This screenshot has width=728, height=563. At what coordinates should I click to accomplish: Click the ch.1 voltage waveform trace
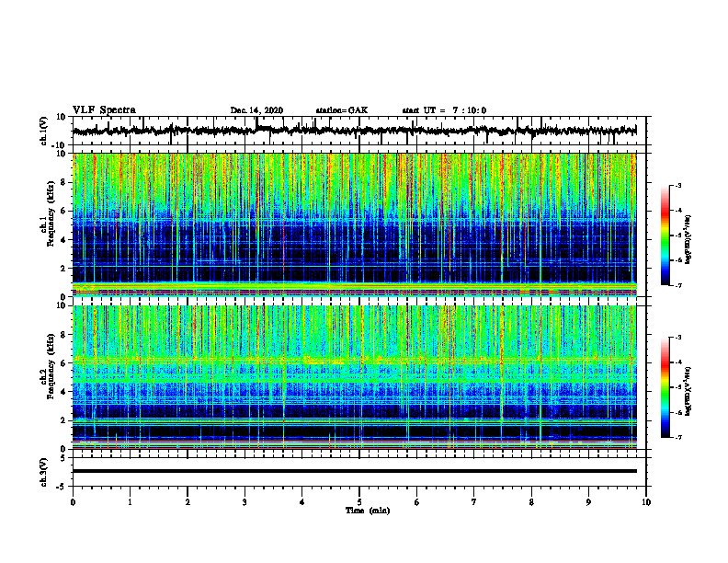pos(354,131)
